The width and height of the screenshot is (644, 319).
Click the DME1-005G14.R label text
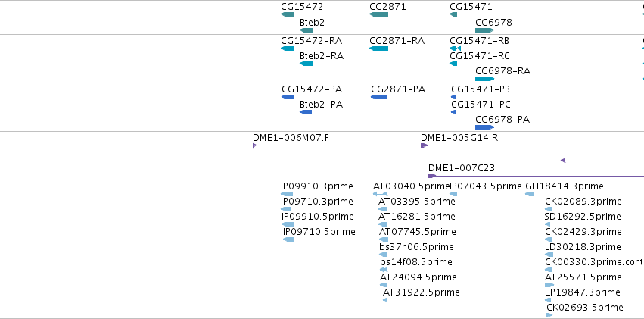459,138
